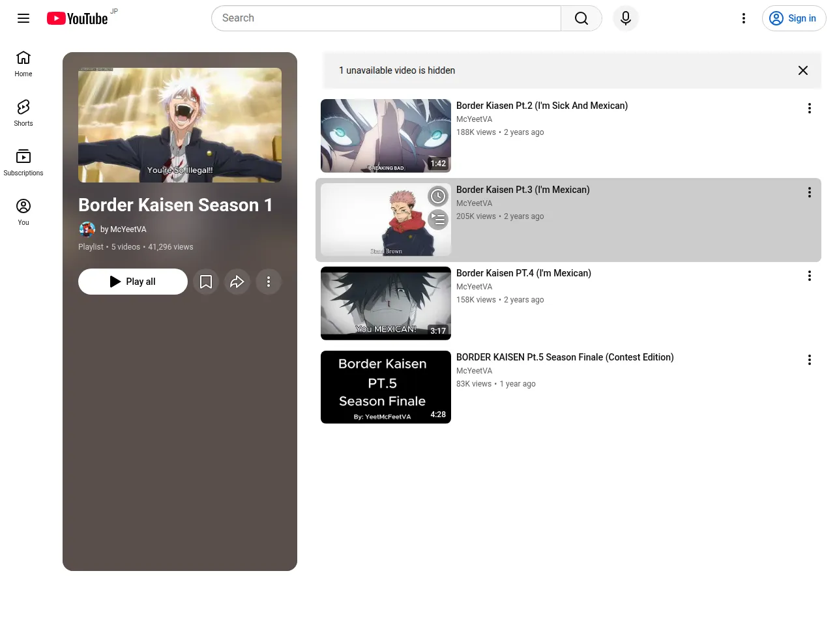Open the hamburger guide menu

[23, 18]
